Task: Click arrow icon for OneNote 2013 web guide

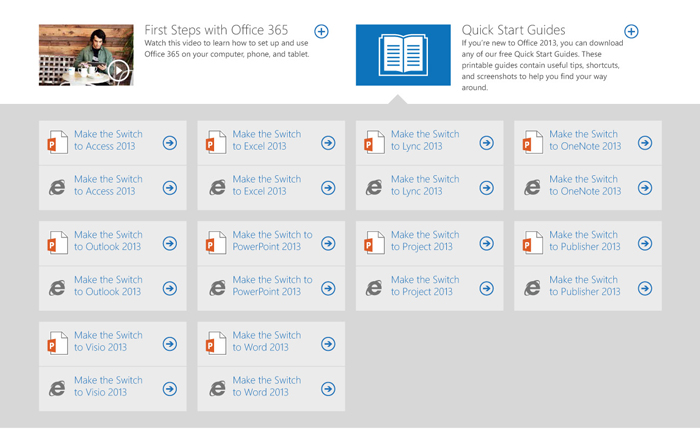Action: (x=645, y=188)
